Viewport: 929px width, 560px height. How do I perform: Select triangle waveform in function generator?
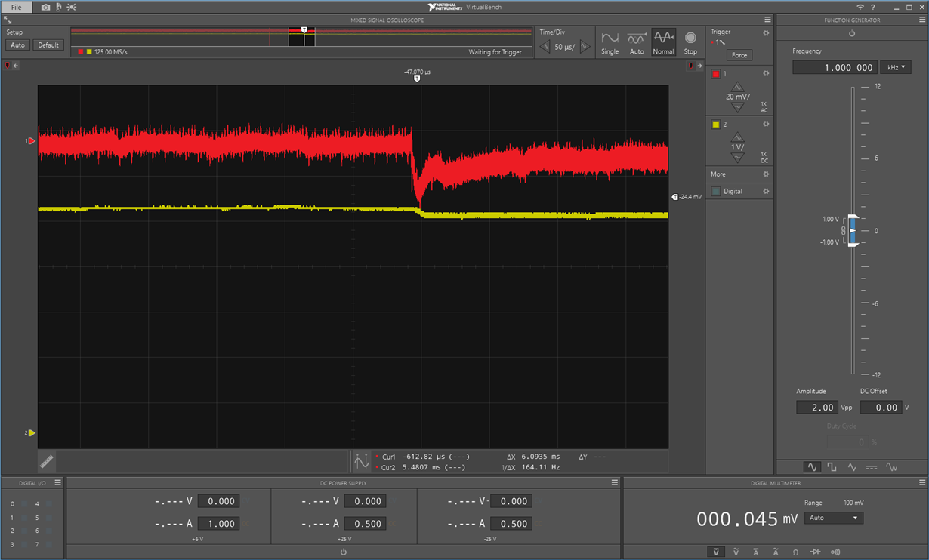852,467
